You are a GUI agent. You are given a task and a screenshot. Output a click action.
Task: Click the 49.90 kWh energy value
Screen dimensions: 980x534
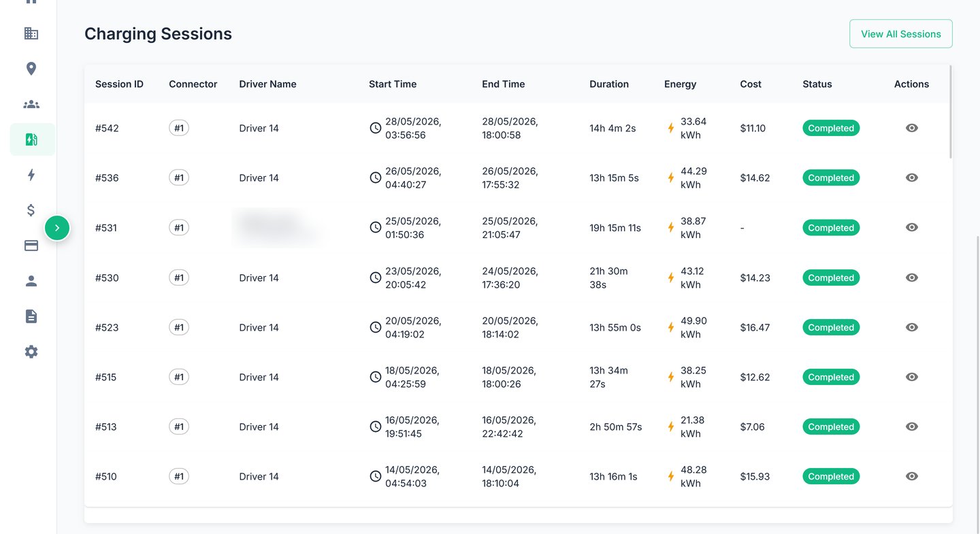[x=693, y=327]
